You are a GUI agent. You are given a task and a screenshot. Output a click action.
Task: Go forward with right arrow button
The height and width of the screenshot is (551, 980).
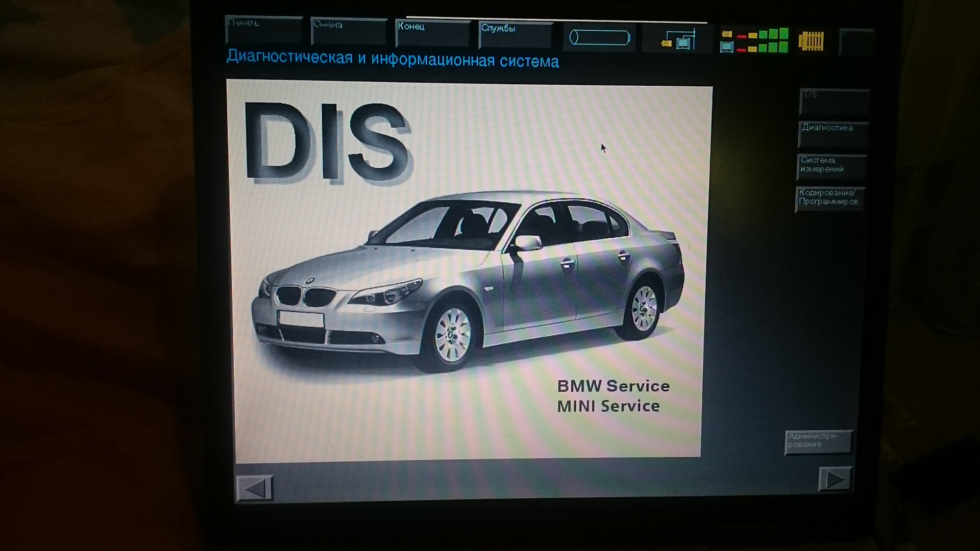pos(835,480)
